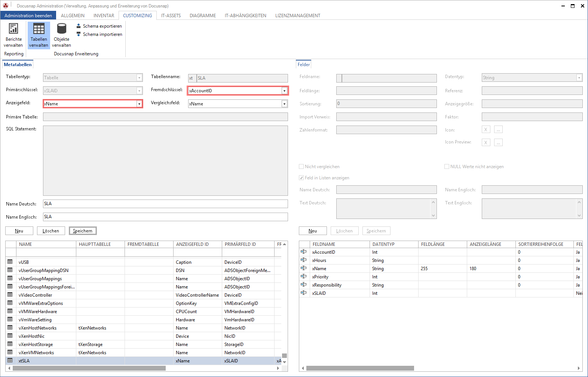Sort by FELDNAME column header
588x377 pixels.
coord(340,244)
